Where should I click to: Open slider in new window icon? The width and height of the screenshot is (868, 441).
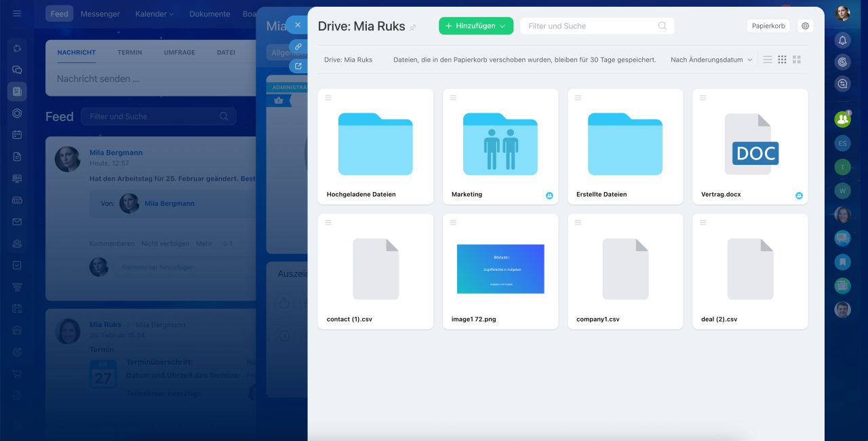(x=298, y=66)
